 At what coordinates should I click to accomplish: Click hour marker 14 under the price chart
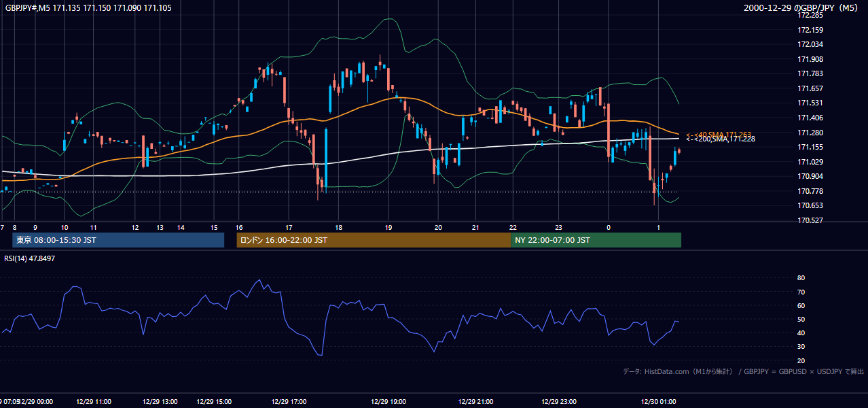click(x=181, y=227)
